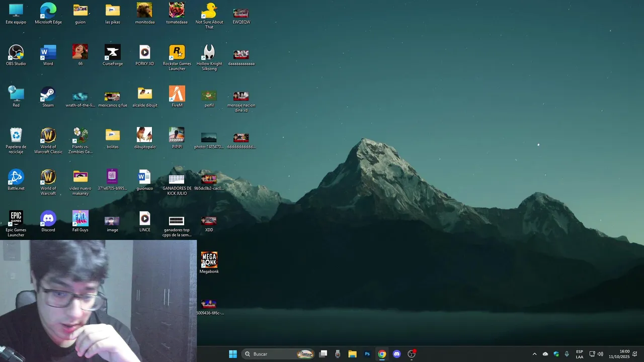This screenshot has height=362, width=644.
Task: Select the tomatedaaa image file
Action: click(x=177, y=14)
